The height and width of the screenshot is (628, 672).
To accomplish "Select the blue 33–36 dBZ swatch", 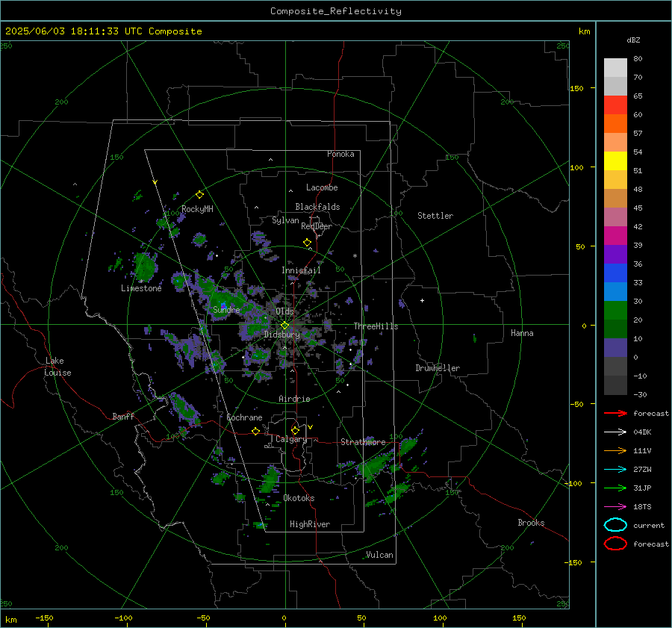I will coord(615,273).
